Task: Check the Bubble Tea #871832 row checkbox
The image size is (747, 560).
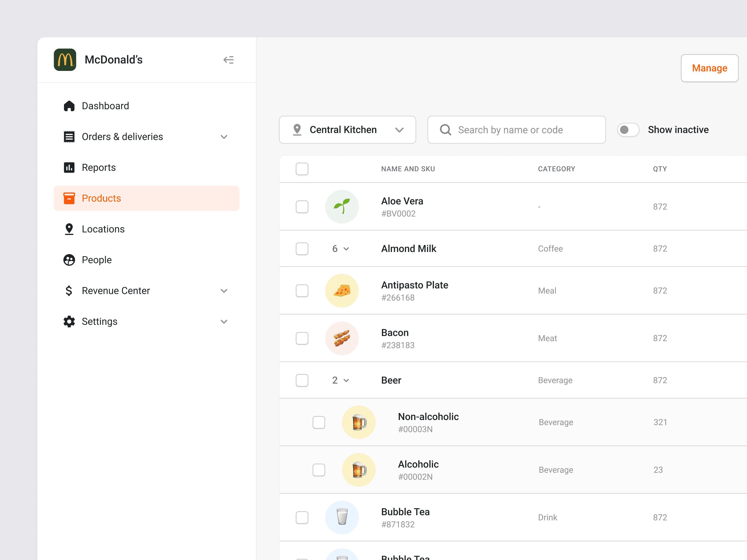Action: (302, 518)
